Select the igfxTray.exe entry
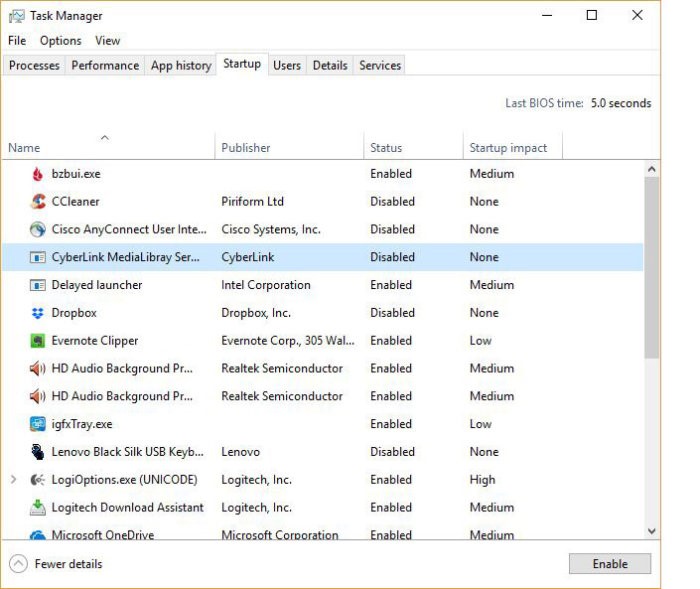This screenshot has height=589, width=700. click(x=82, y=424)
